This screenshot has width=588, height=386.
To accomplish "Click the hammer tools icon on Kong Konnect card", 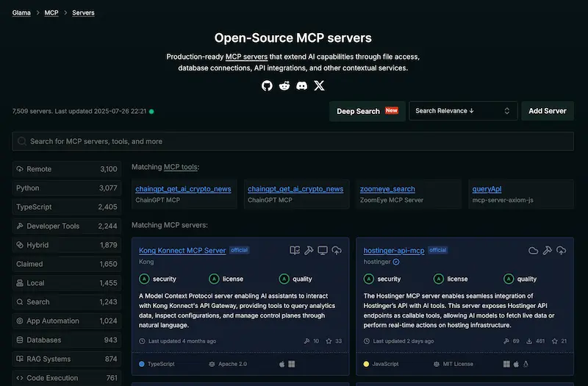I will 309,250.
